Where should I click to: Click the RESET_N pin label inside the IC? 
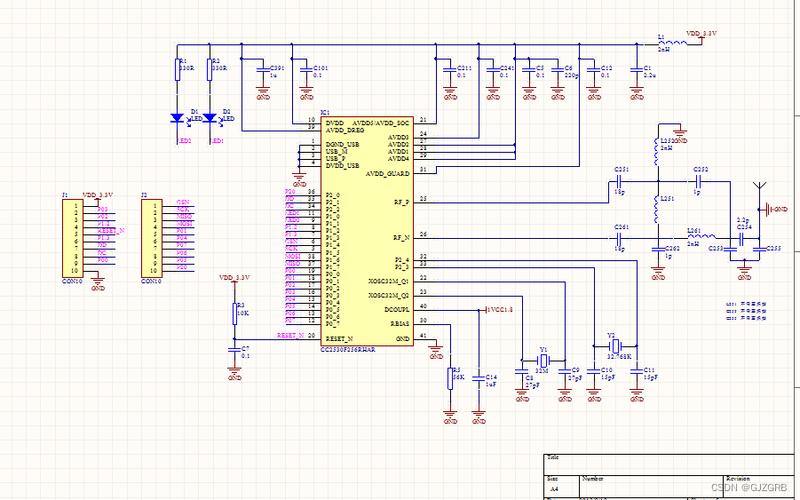pyautogui.click(x=339, y=338)
